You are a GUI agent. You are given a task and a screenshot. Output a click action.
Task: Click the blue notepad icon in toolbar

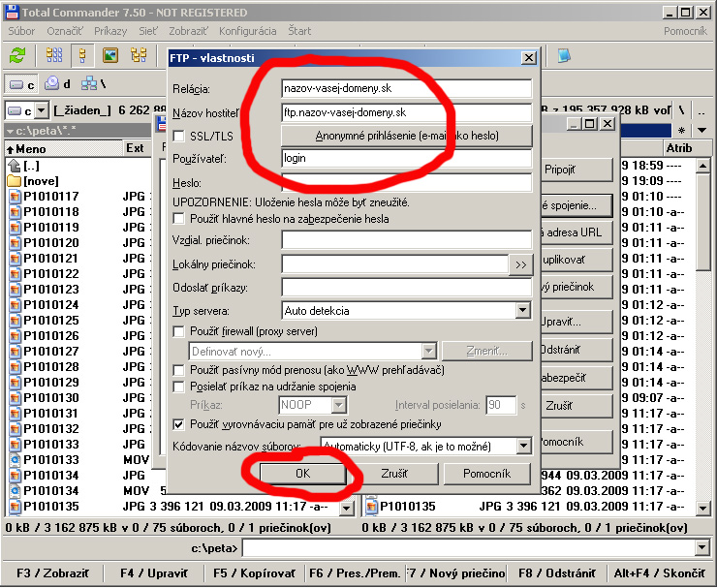click(x=564, y=56)
